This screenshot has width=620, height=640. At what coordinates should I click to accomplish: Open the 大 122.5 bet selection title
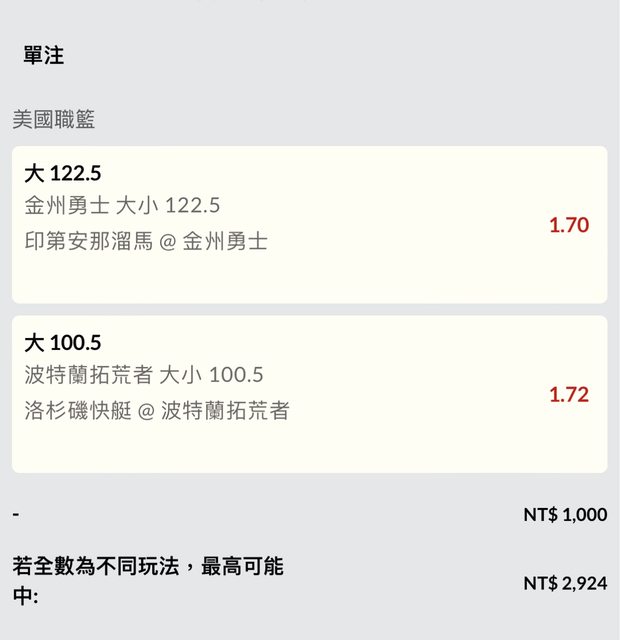[62, 173]
